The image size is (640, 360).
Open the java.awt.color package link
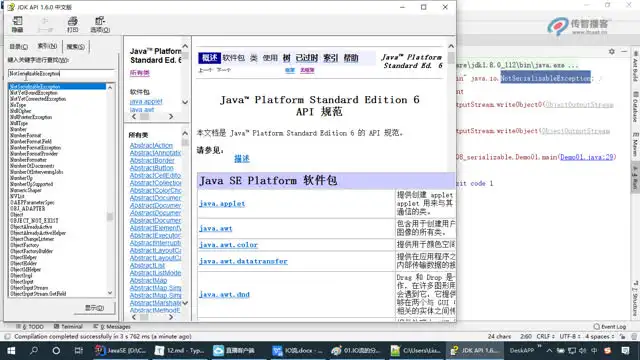pyautogui.click(x=228, y=245)
